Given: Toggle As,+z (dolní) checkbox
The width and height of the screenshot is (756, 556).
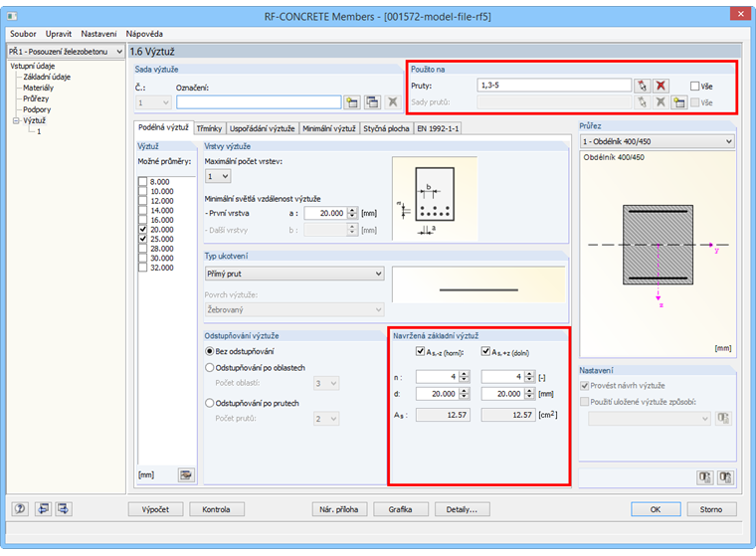Looking at the screenshot, I should (485, 351).
